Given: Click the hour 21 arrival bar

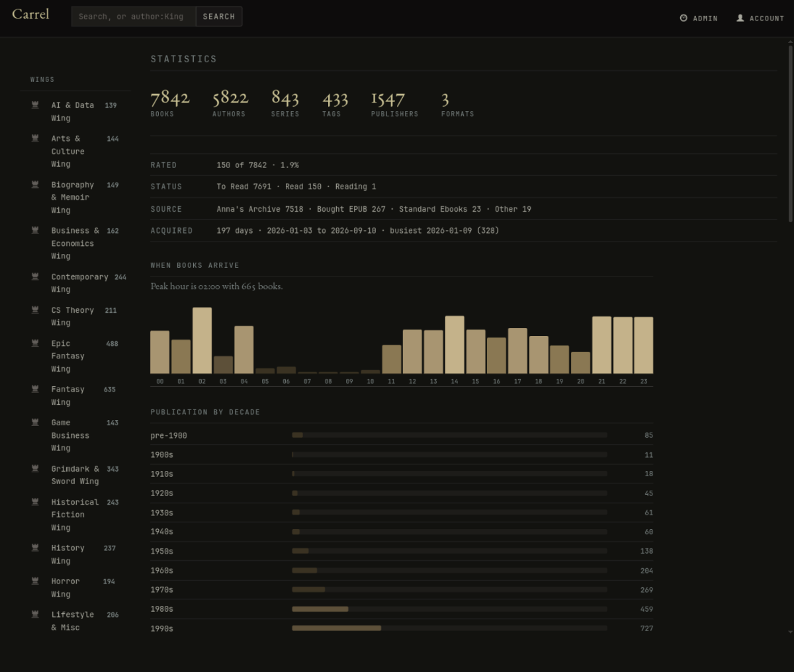Looking at the screenshot, I should (x=601, y=345).
